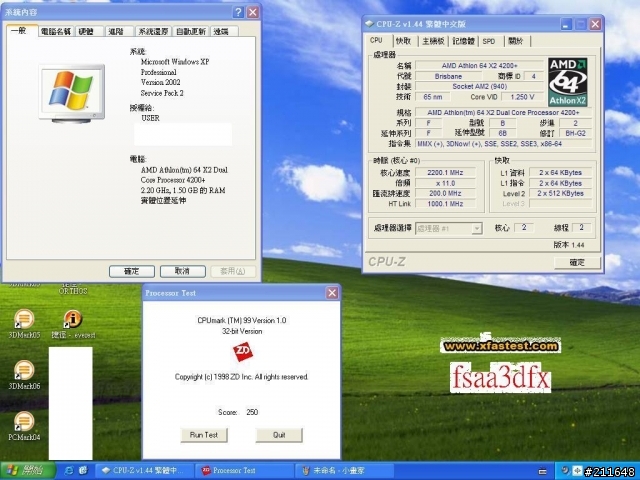Click the specification field in CPU-Z

pos(504,112)
